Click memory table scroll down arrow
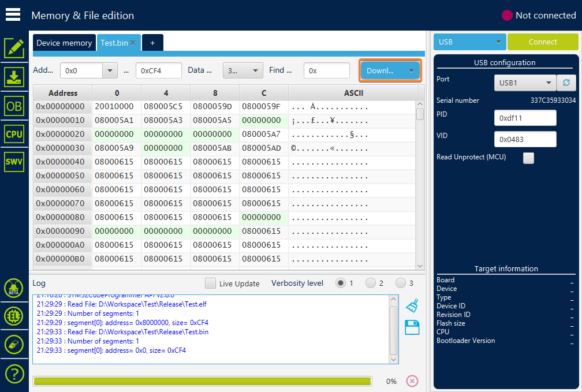Image resolution: width=582 pixels, height=392 pixels. pyautogui.click(x=420, y=266)
